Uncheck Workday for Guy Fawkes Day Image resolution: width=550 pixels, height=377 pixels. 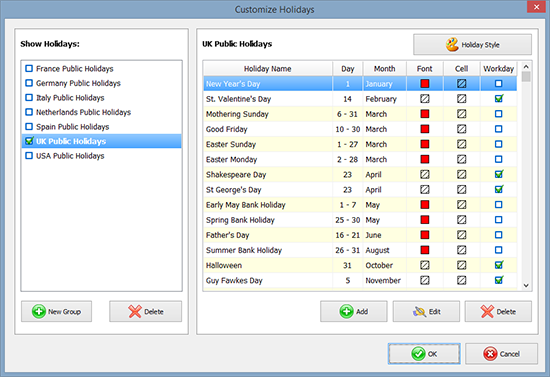(x=498, y=280)
